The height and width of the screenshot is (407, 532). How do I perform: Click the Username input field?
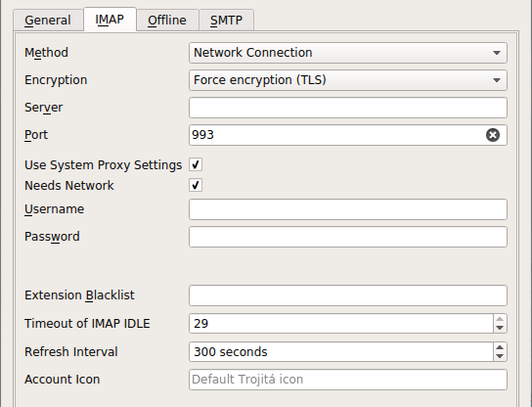click(x=348, y=209)
